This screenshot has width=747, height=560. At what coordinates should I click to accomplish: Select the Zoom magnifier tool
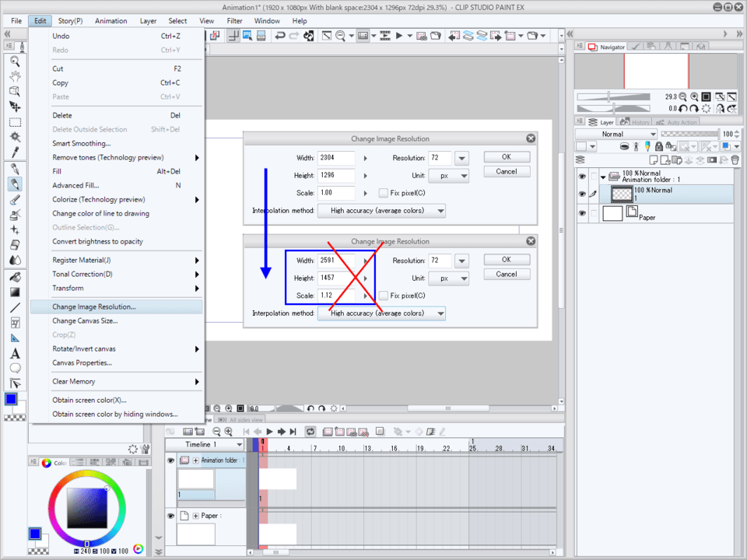click(x=15, y=61)
